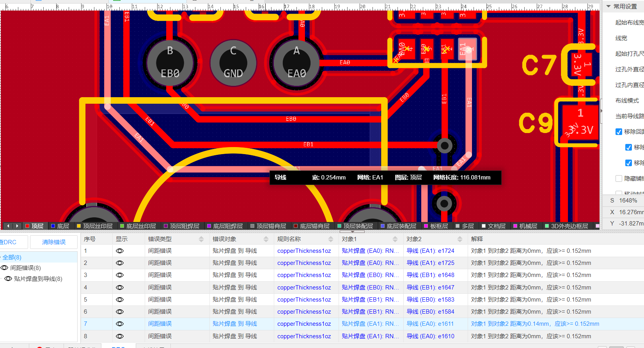Toggle eye icon beside 贴片焊盘到导线(8) tree item

(x=8, y=279)
